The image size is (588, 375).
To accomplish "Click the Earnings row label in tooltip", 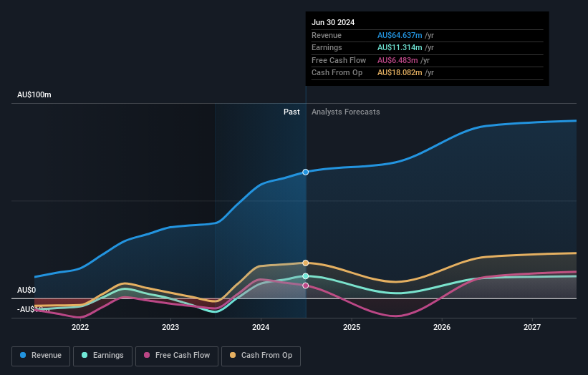I will click(327, 47).
